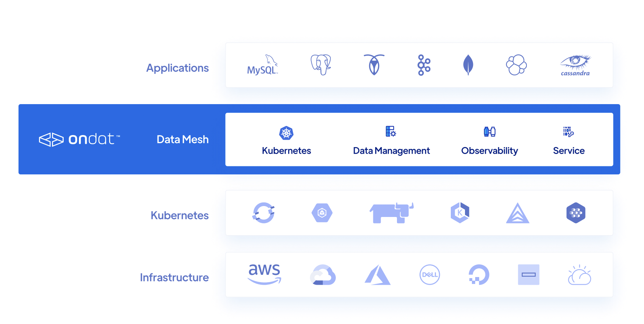Screen dimensions: 644x324
Task: Click the Service text
Action: (569, 151)
